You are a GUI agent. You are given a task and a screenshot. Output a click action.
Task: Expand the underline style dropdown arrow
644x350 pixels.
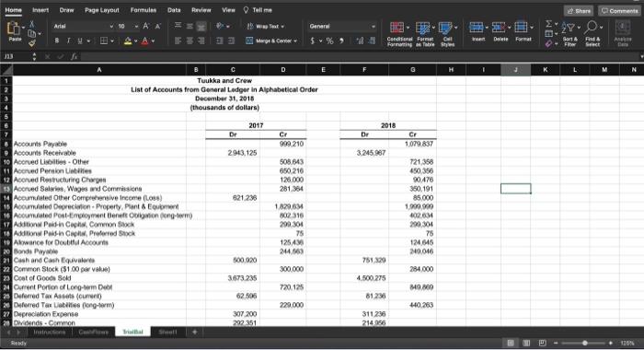click(88, 41)
